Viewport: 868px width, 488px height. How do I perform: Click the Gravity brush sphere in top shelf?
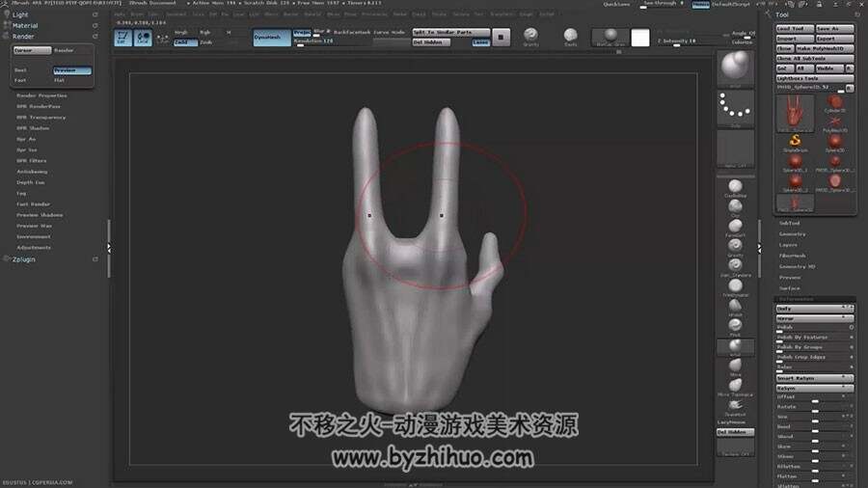(x=530, y=37)
